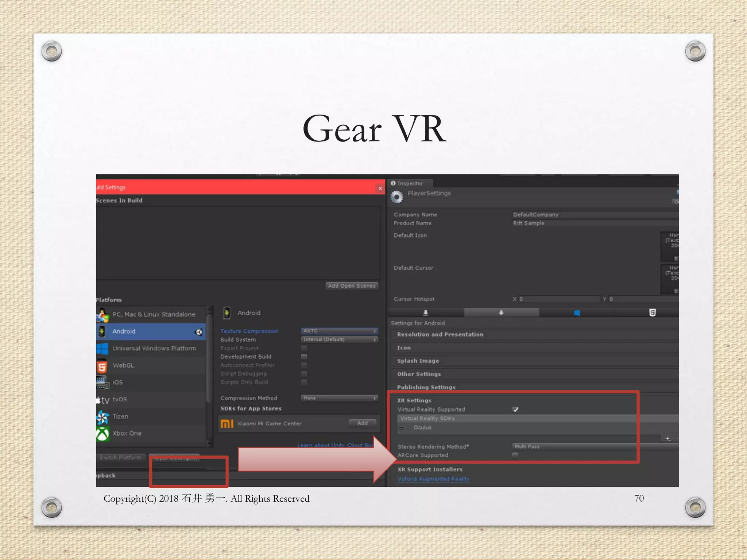Select the iOS platform icon
The image size is (747, 560).
tap(102, 382)
